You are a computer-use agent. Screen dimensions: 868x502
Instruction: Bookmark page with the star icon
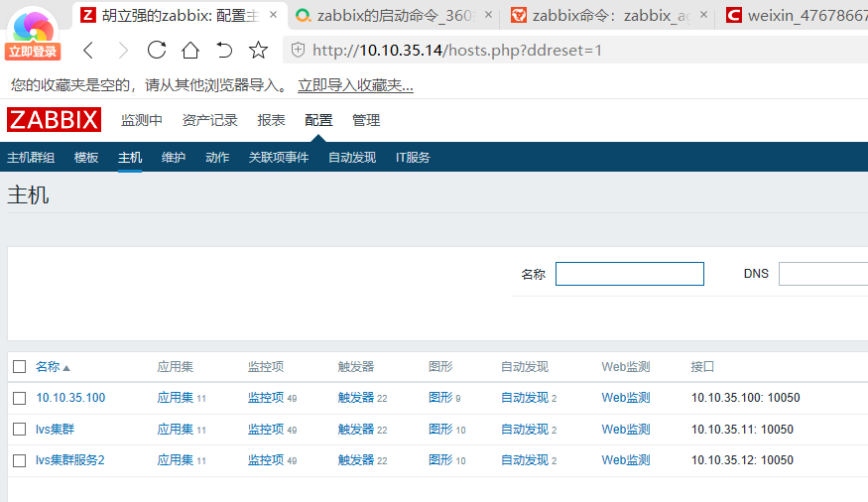(258, 50)
